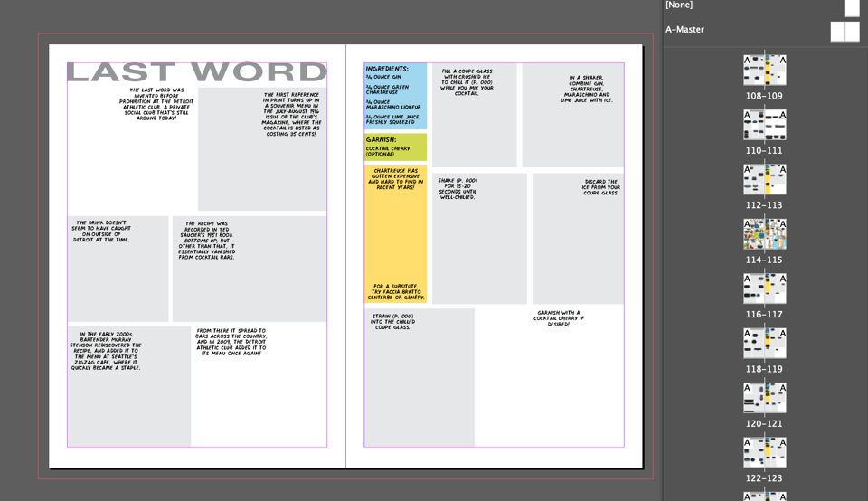
Task: Click page label 120–121
Action: [764, 423]
